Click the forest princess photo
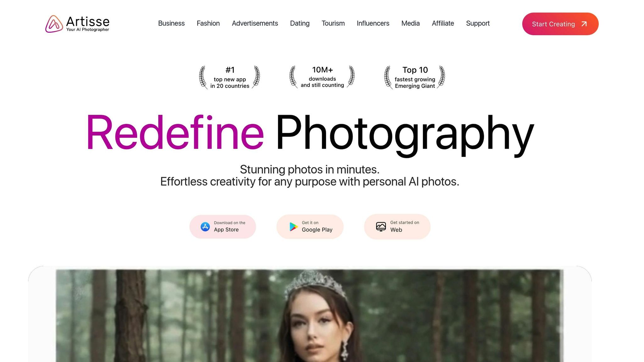 pyautogui.click(x=310, y=315)
